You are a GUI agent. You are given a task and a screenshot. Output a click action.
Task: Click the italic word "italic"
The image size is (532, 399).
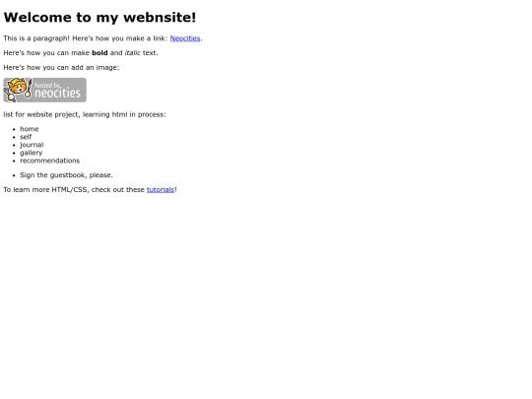(133, 53)
